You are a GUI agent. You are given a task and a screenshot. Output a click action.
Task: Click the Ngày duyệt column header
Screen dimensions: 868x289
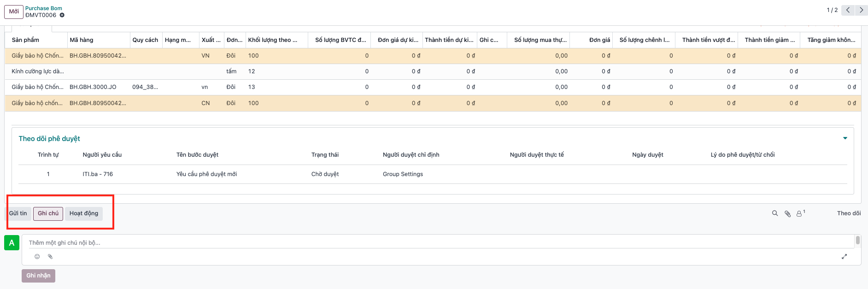(648, 155)
